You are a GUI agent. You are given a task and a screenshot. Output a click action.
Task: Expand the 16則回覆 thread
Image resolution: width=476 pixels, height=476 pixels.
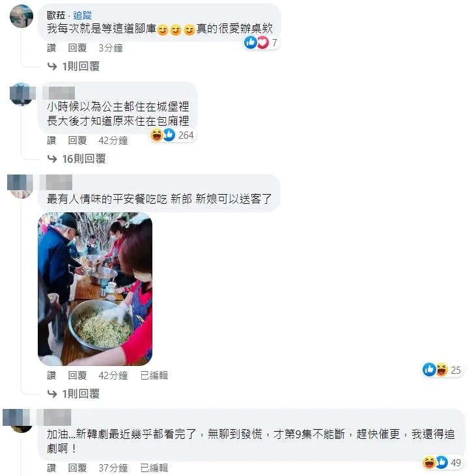click(x=76, y=159)
